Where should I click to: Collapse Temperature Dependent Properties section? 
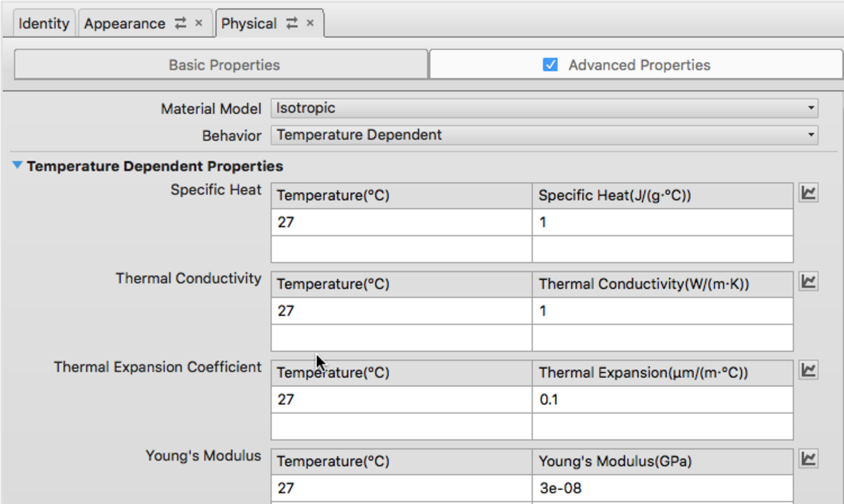[x=17, y=165]
